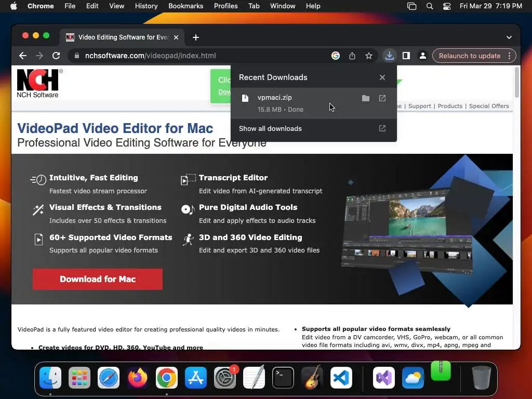Open the History menu
Viewport: 532px width, 399px height.
coord(146,6)
